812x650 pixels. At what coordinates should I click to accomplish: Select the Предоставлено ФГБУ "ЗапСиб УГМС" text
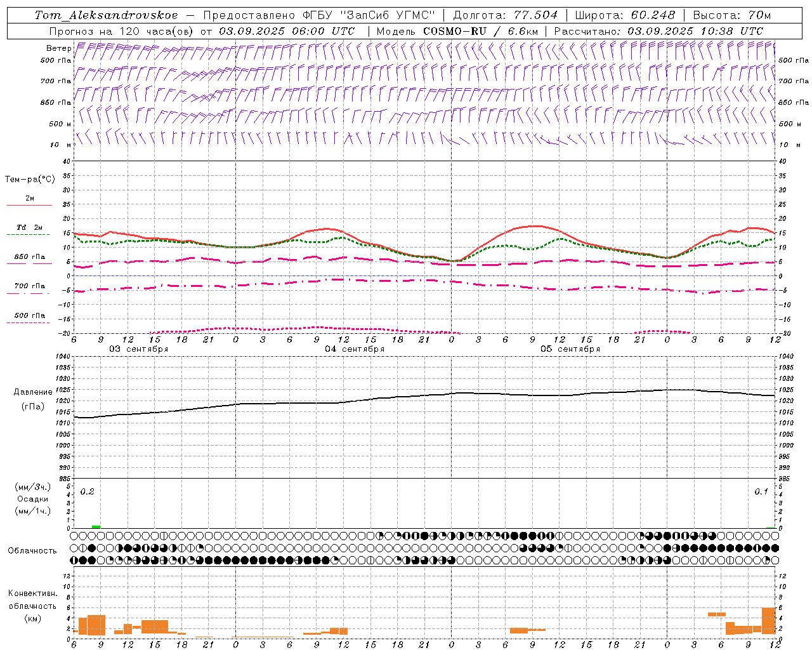tap(319, 15)
